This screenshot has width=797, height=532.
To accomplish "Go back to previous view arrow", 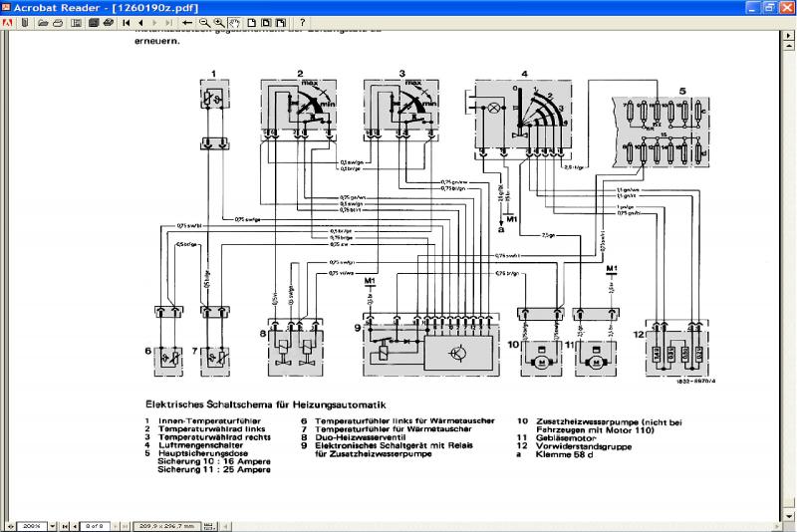I will tap(187, 23).
